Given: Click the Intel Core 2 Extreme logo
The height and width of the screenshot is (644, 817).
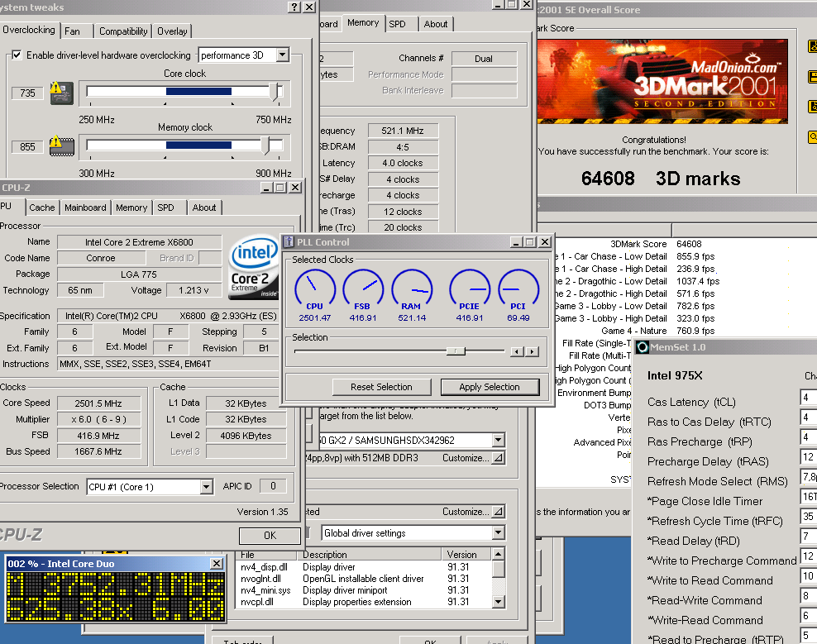Looking at the screenshot, I should 253,268.
